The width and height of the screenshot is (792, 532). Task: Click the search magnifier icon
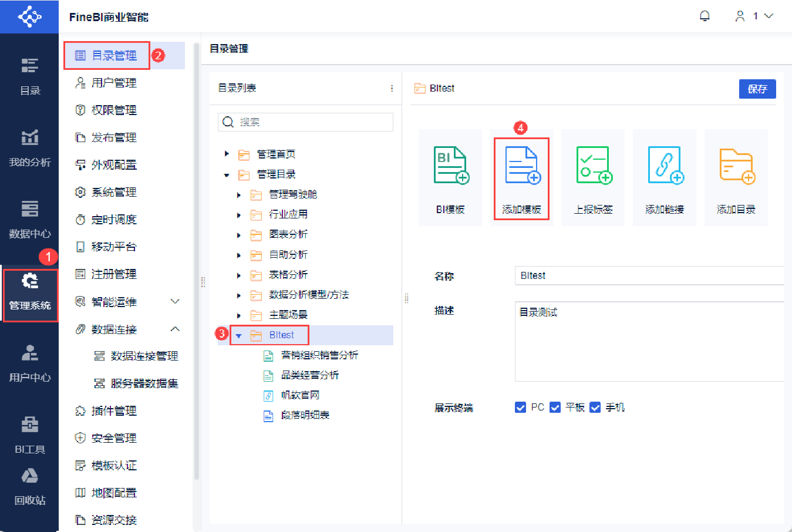pos(228,122)
